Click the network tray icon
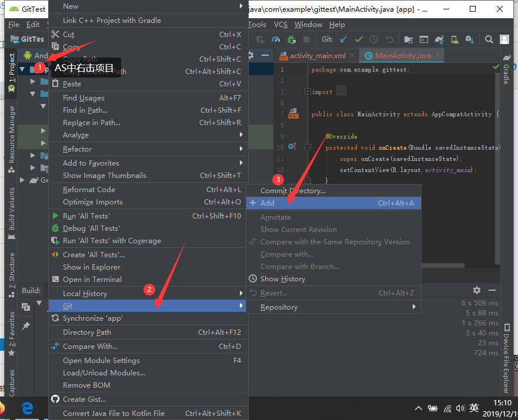 pyautogui.click(x=447, y=409)
